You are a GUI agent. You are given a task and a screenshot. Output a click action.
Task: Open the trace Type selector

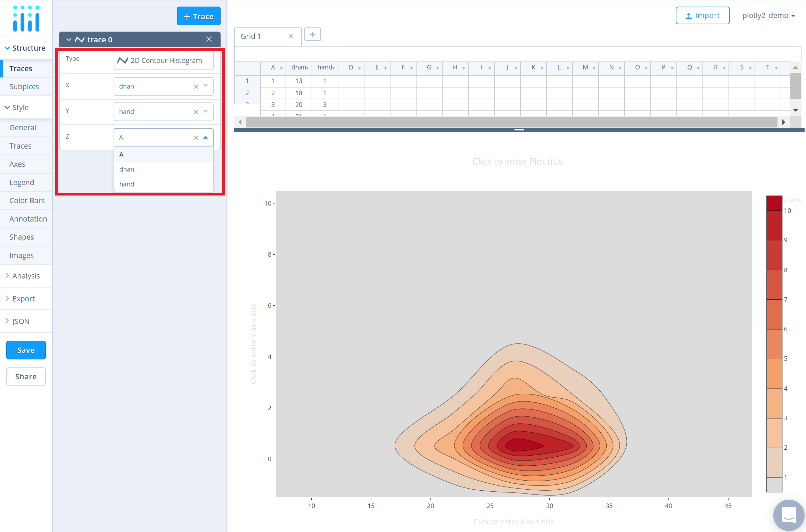tap(164, 60)
